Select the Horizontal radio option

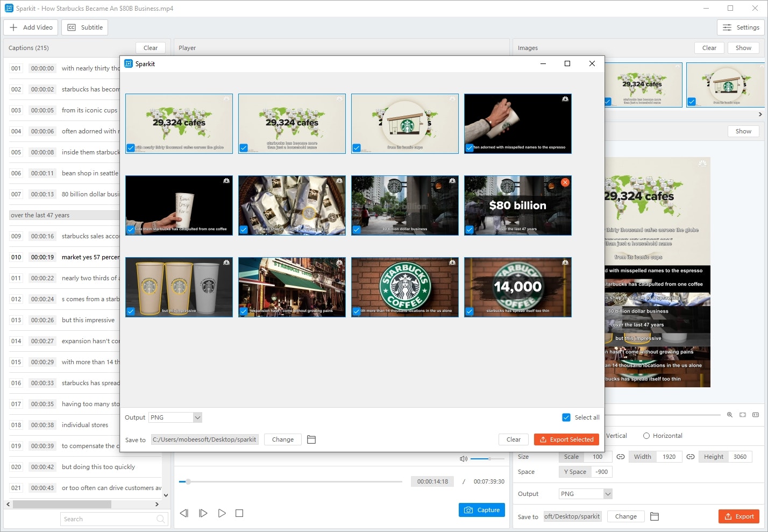coord(646,436)
